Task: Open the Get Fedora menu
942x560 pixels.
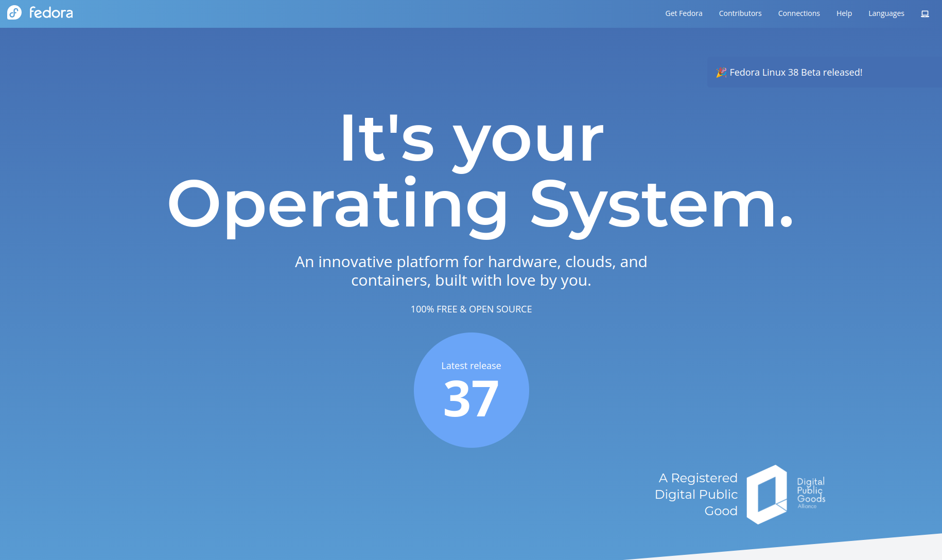Action: point(684,13)
